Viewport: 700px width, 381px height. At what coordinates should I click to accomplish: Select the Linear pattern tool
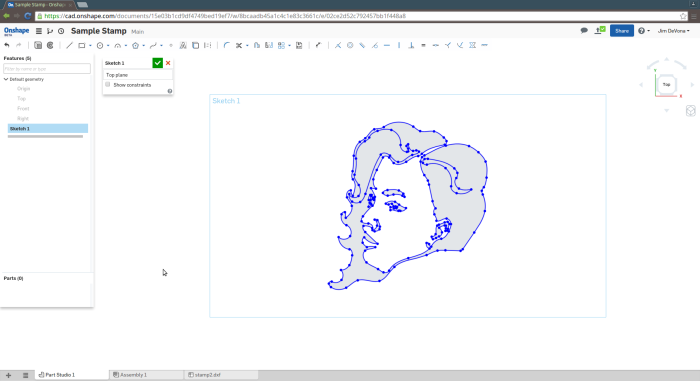click(281, 45)
